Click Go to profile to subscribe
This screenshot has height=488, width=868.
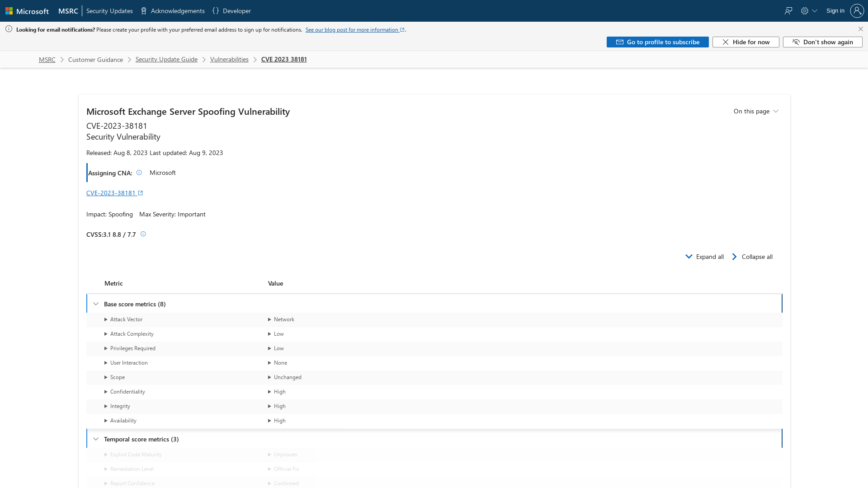[657, 42]
